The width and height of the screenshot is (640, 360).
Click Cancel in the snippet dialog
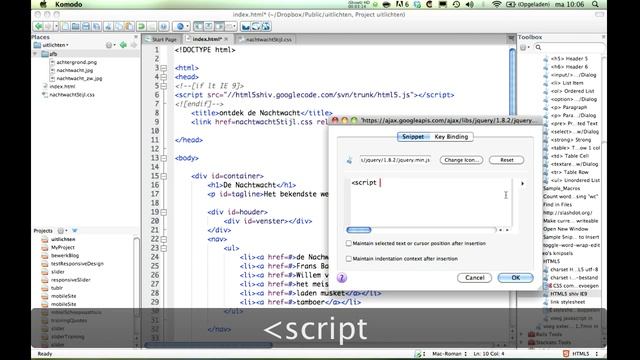click(x=475, y=278)
